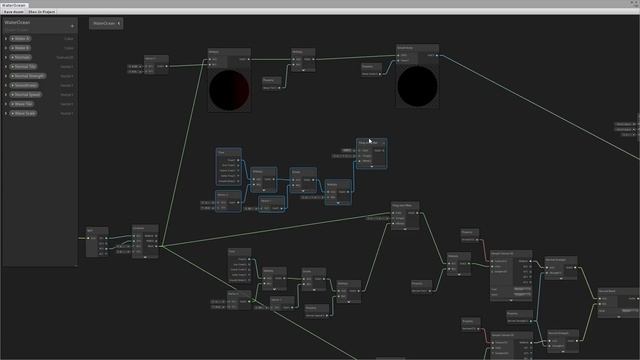Expand the Wave Scale property row arrow
The image size is (640, 360).
pyautogui.click(x=6, y=113)
